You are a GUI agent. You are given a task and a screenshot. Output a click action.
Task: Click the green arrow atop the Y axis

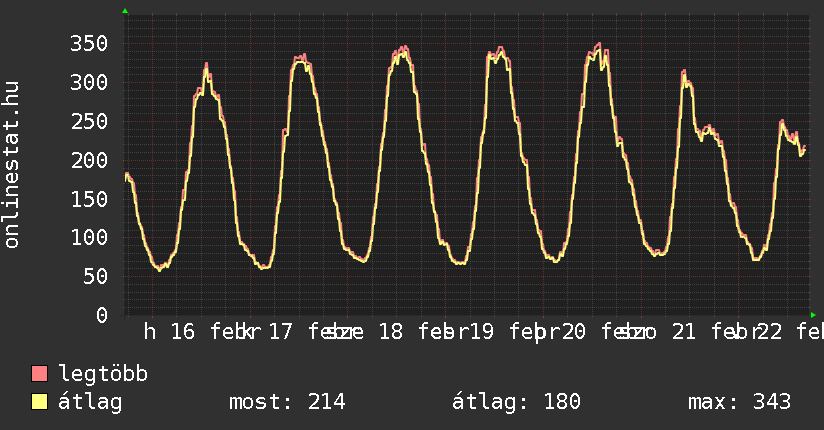125,11
